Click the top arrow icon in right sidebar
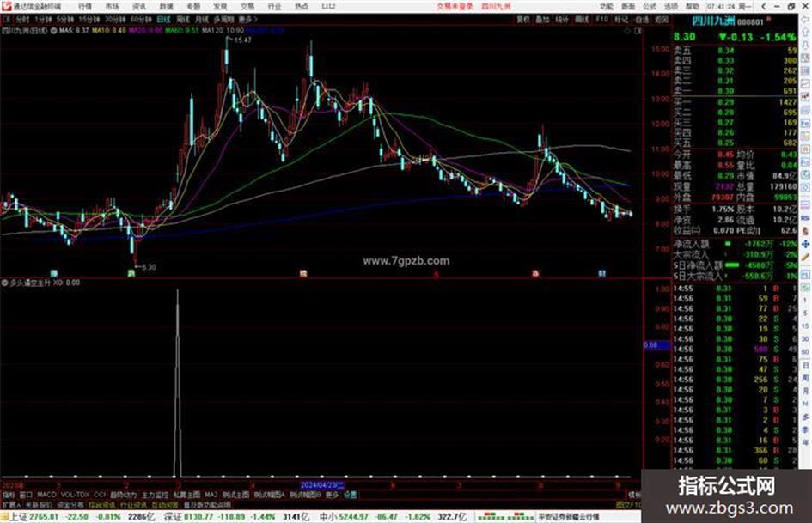 [805, 21]
